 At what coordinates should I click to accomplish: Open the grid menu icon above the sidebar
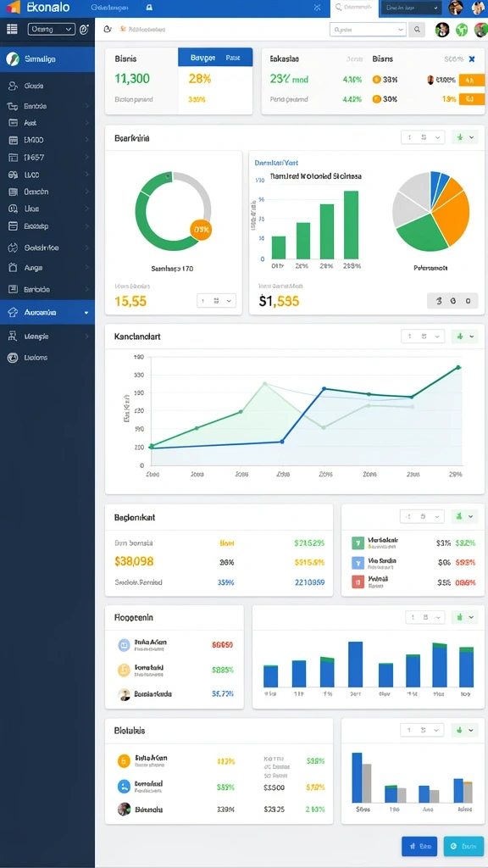(12, 30)
